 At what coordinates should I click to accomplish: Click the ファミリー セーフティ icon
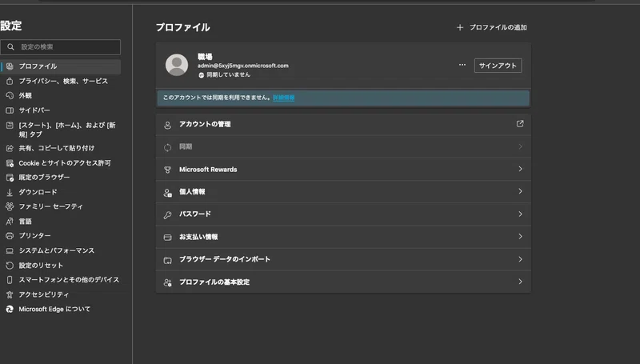tap(10, 206)
